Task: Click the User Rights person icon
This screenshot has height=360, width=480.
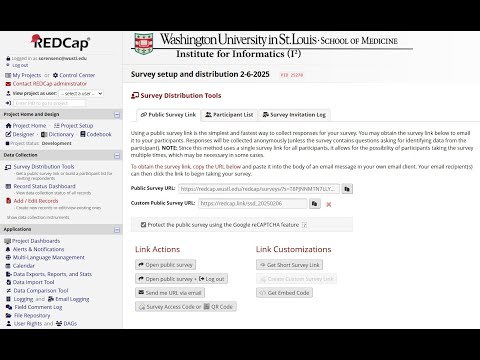Action: 8,324
